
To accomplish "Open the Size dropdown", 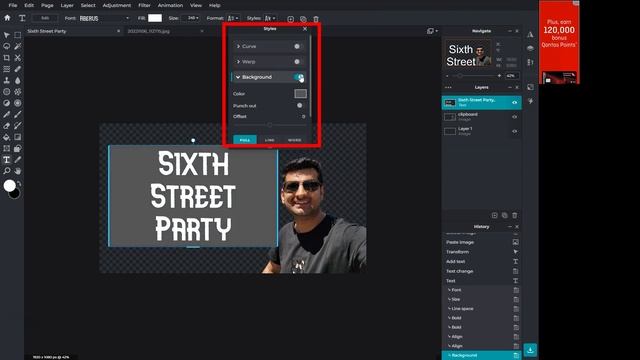I will [x=191, y=18].
